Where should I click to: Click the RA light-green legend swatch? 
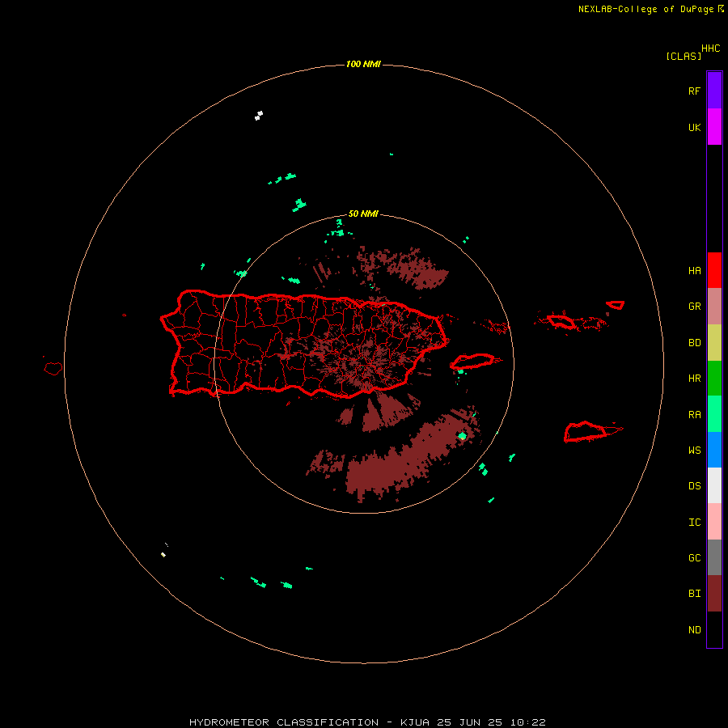click(714, 414)
